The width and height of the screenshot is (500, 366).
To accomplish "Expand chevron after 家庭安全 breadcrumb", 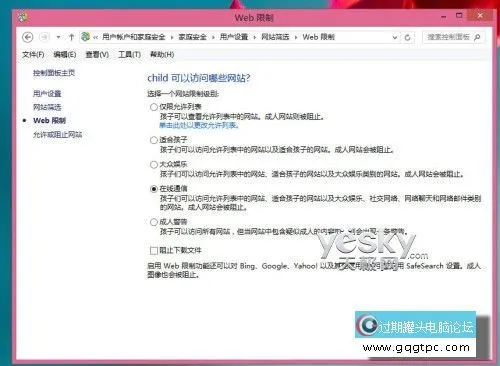I will tap(213, 37).
